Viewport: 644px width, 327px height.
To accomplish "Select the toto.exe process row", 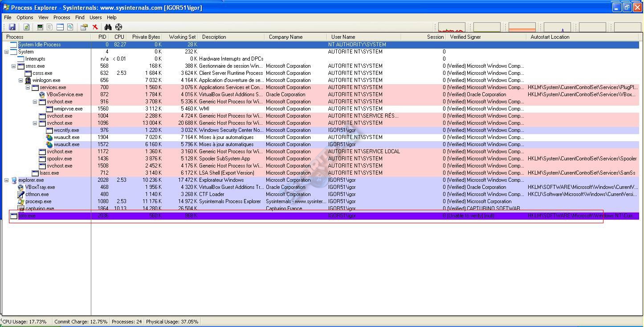I will 321,216.
